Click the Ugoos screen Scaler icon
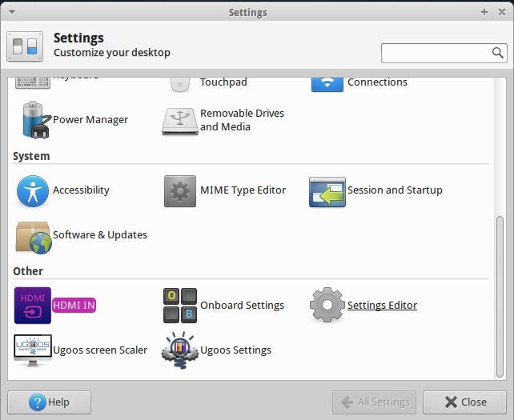The height and width of the screenshot is (420, 514). 32,350
